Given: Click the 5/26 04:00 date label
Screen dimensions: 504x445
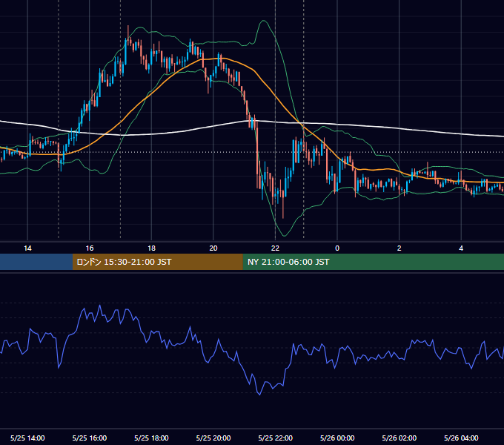Looking at the screenshot, I should click(x=461, y=438).
